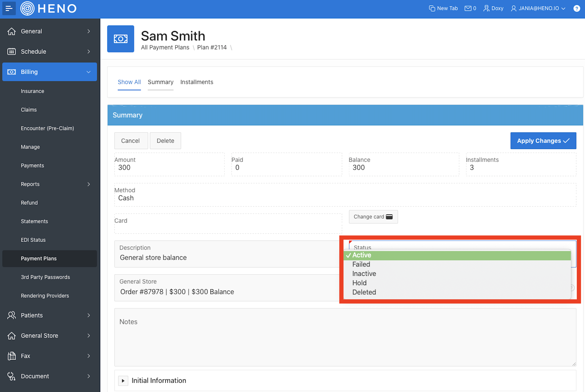Select Inactive in Status dropdown
Screen dimensions: 585x392
coord(364,274)
